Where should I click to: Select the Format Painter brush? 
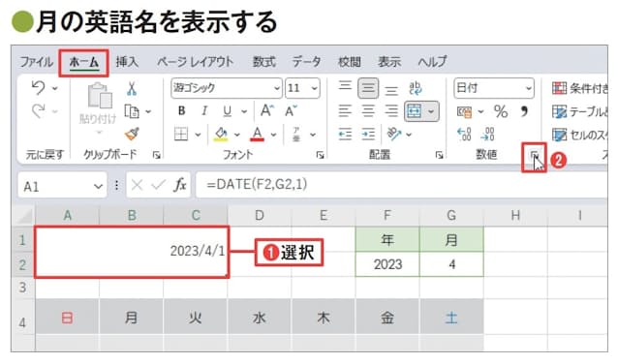pos(132,135)
